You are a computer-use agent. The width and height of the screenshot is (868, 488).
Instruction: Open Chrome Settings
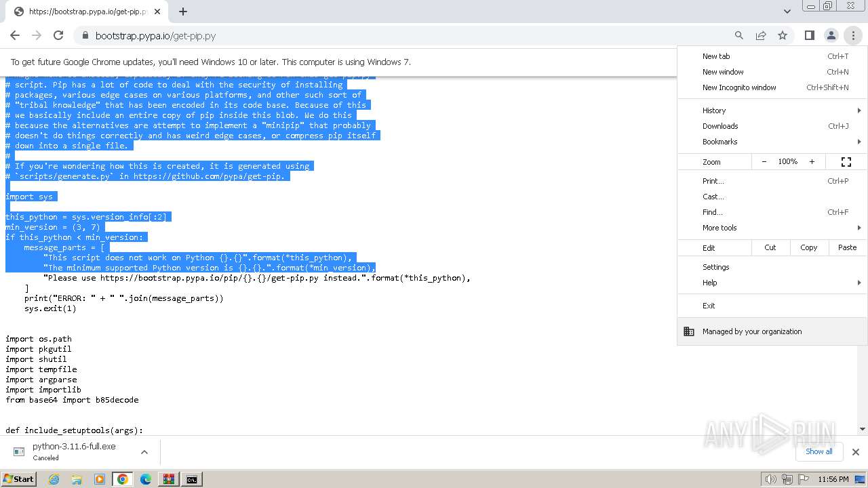772,267
